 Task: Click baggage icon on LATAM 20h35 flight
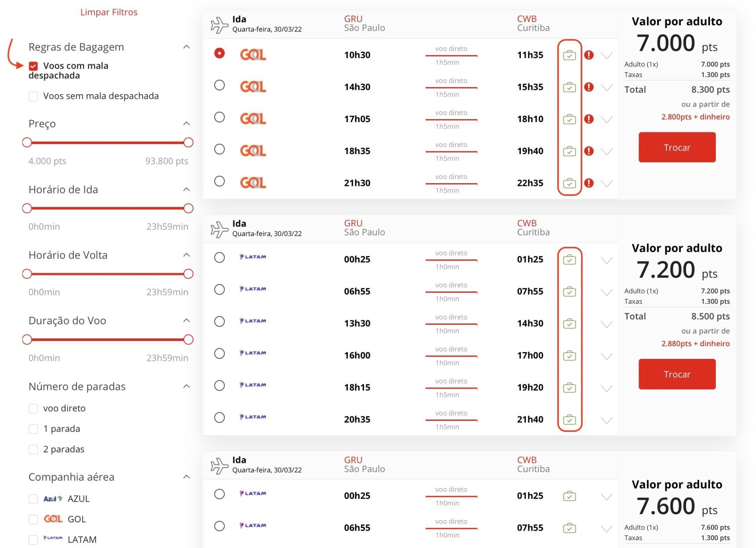[569, 420]
